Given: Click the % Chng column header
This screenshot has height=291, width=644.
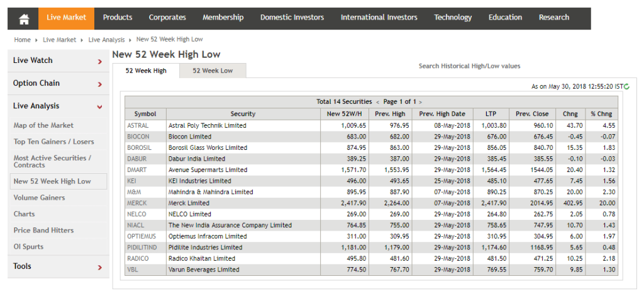Looking at the screenshot, I should click(x=601, y=114).
